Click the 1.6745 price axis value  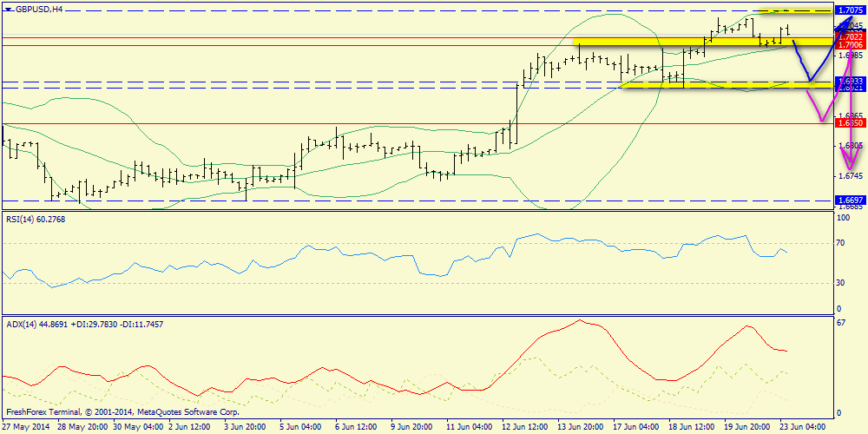click(850, 176)
